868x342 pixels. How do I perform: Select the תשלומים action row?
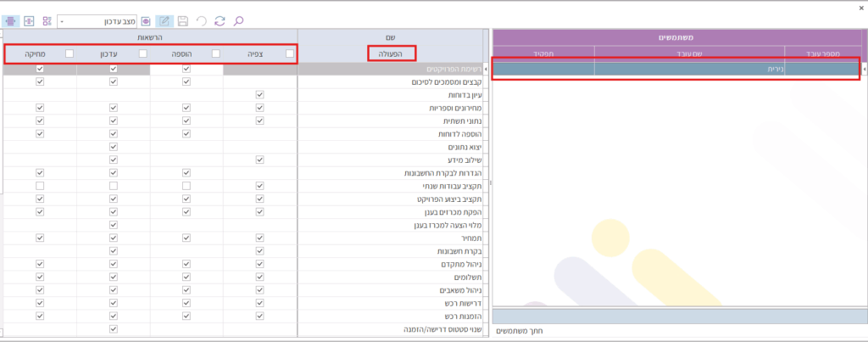(390, 277)
